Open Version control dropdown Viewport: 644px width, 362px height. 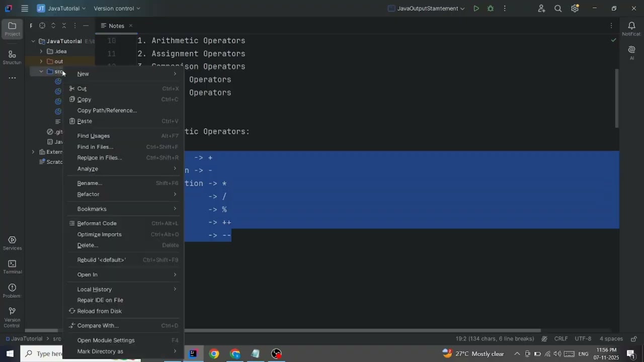coord(117,9)
